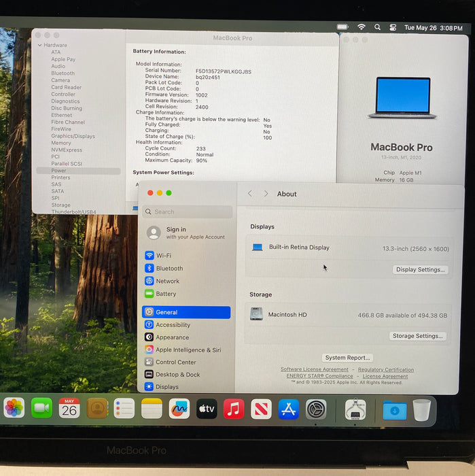Click Sign in with your Apple Account
The width and height of the screenshot is (475, 476).
coord(186,233)
